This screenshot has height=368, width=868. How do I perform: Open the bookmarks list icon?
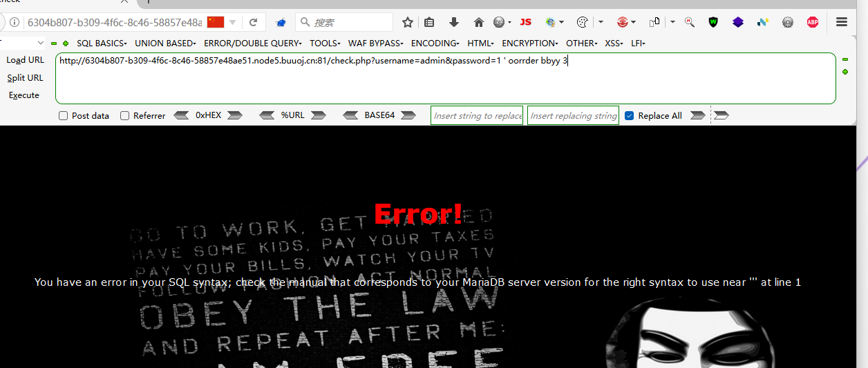point(429,22)
